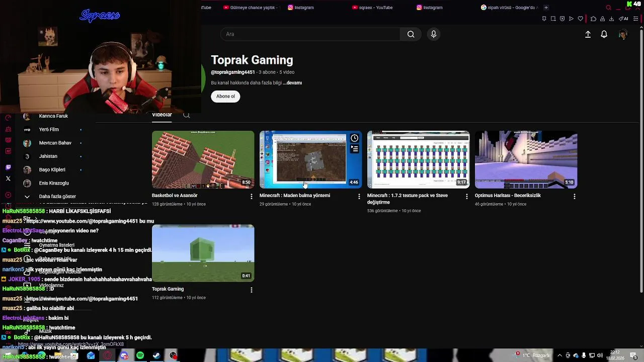The height and width of the screenshot is (362, 644).
Task: Open options menu for 'Maden bulma yöntemi' video
Action: tap(359, 197)
